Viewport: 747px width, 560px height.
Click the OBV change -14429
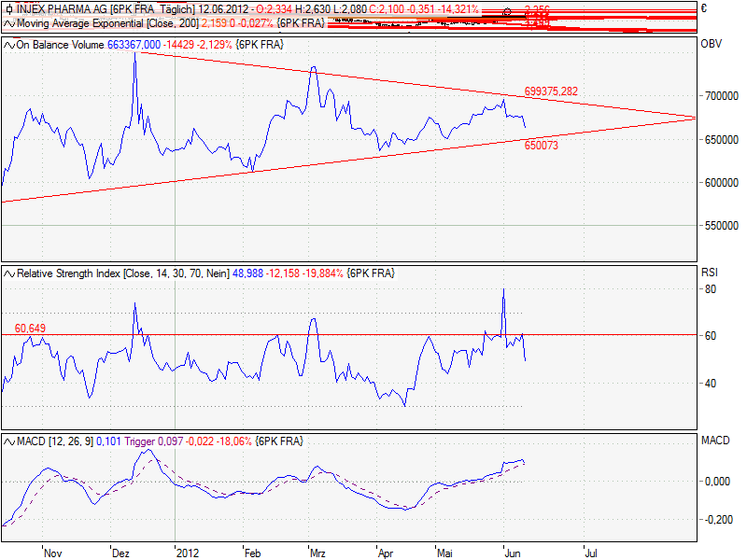tap(178, 45)
